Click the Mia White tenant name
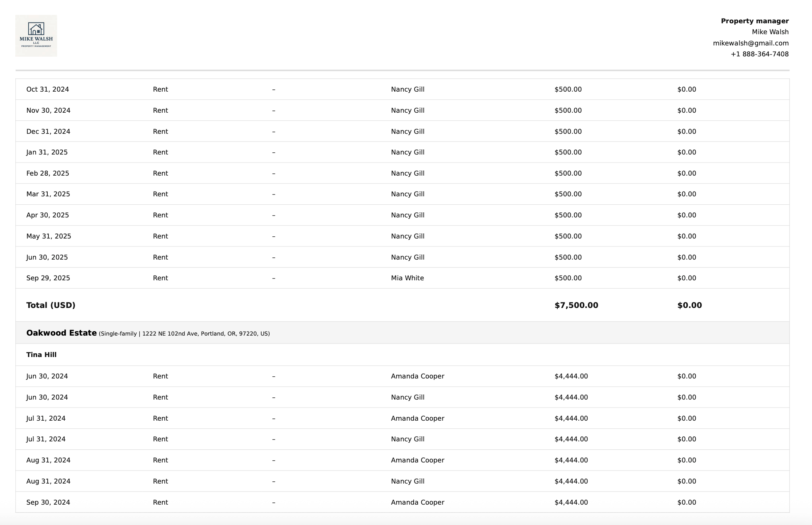 tap(407, 278)
